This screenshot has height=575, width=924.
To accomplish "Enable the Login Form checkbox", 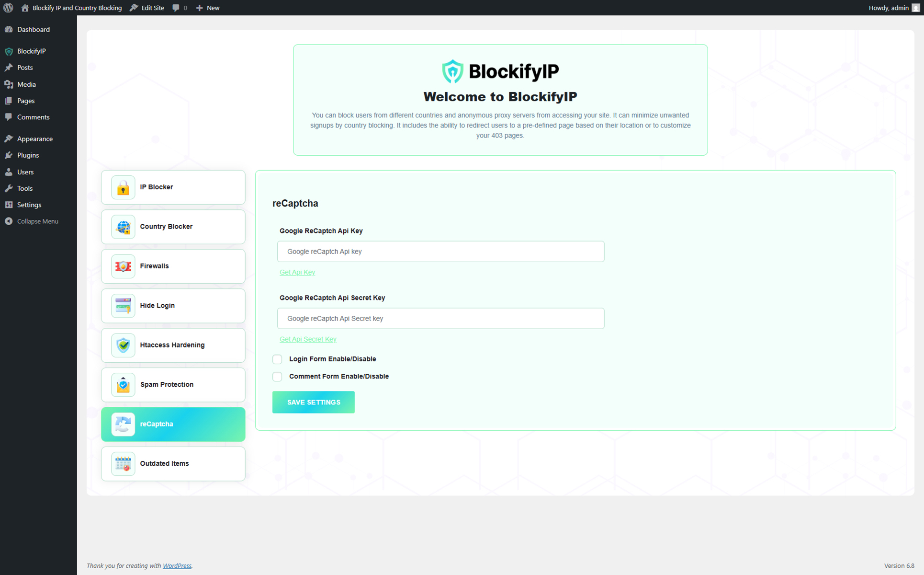I will tap(277, 359).
